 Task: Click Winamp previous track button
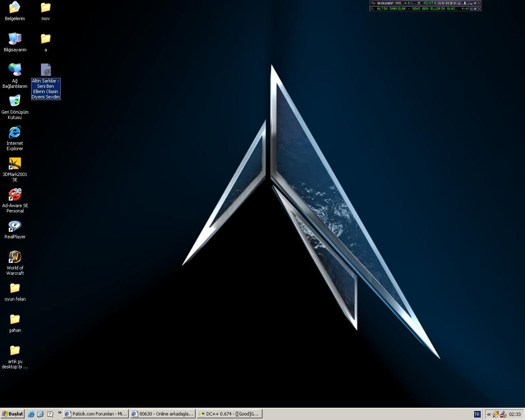coord(440,3)
